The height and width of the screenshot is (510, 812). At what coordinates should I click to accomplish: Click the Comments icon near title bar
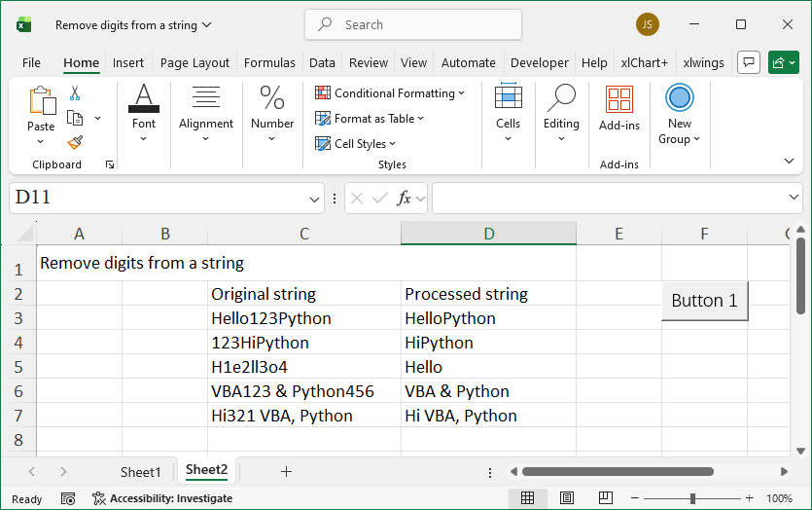pyautogui.click(x=748, y=62)
